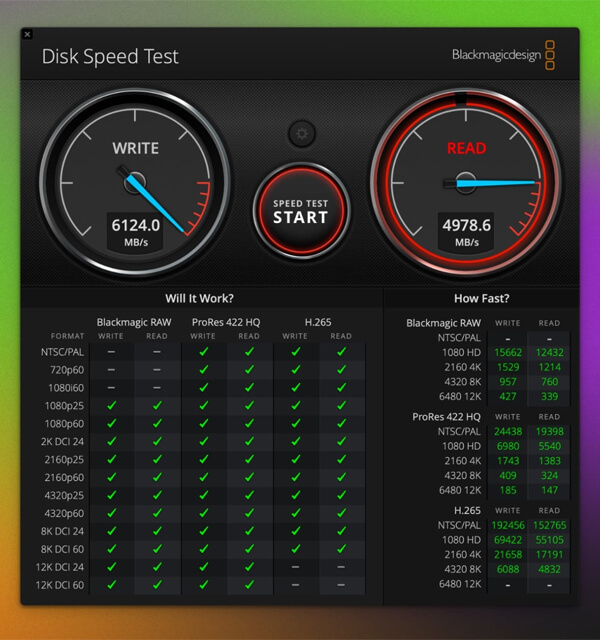600x640 pixels.
Task: Click the Blackmagic RAW write checkmark for 12K DCI 24
Action: coord(111,567)
